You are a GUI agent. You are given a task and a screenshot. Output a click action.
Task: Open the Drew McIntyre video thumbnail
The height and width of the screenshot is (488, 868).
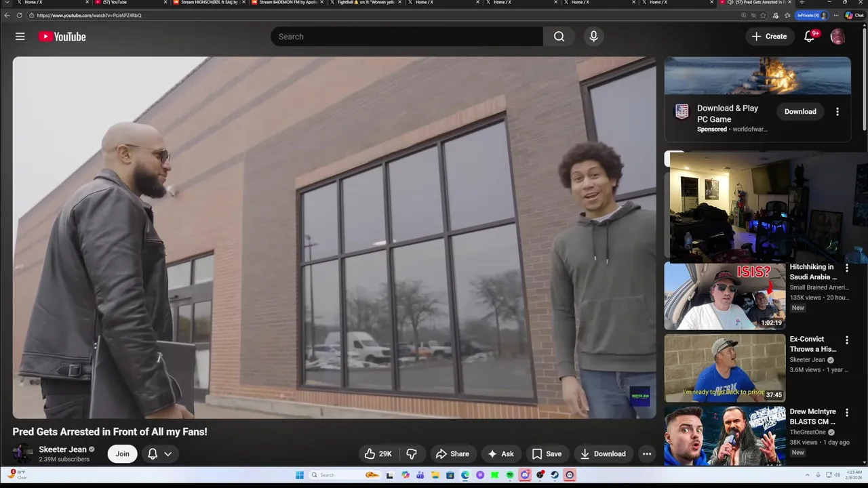[x=724, y=436]
